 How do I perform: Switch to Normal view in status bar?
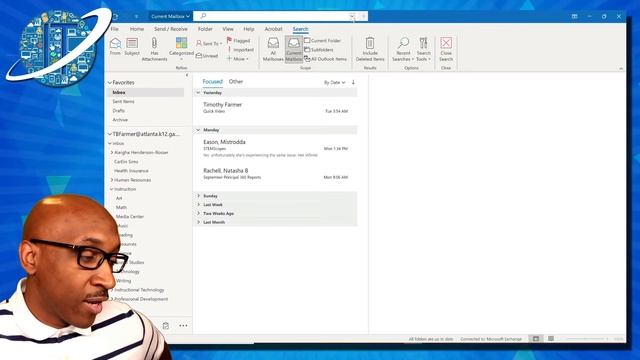point(536,339)
